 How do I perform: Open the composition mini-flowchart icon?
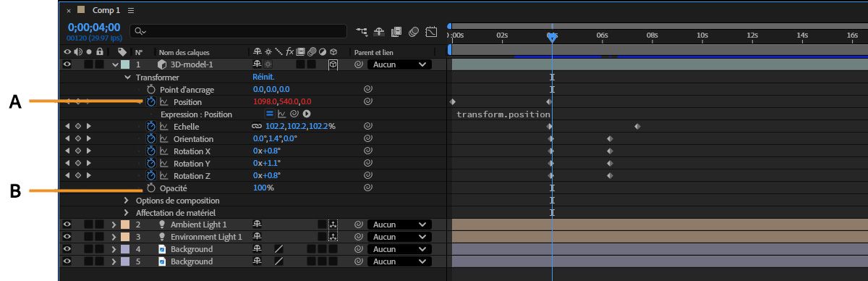point(362,32)
